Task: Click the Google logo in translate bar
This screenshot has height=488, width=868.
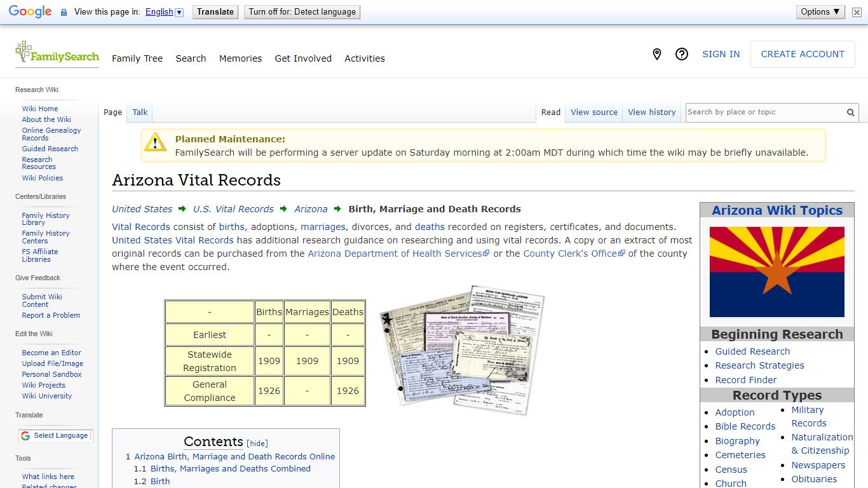Action: [30, 12]
